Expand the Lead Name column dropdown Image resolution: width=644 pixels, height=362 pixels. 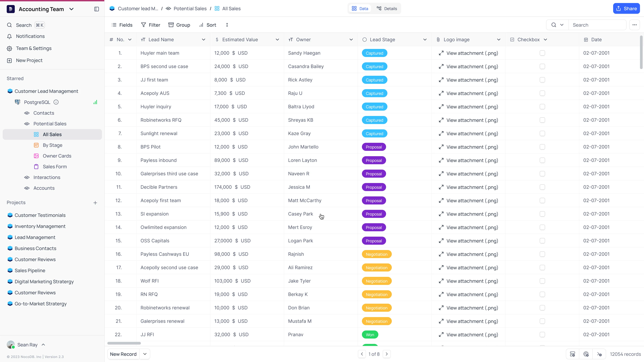[x=203, y=39]
